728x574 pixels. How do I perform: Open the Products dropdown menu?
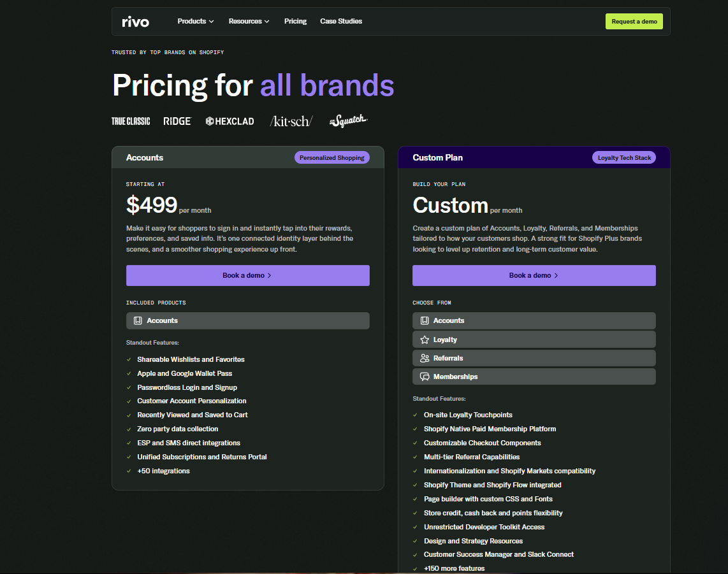195,21
